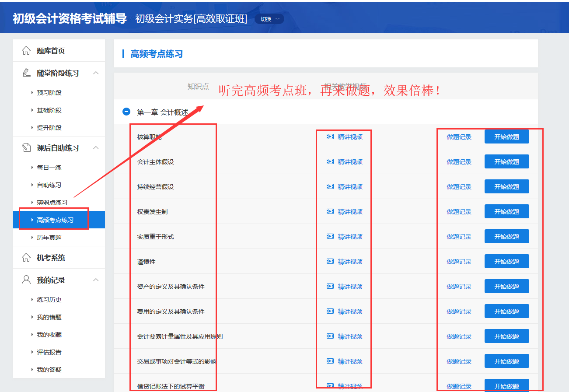The image size is (569, 392).
Task: Go to 我的错题 in the sidebar
Action: tap(49, 317)
